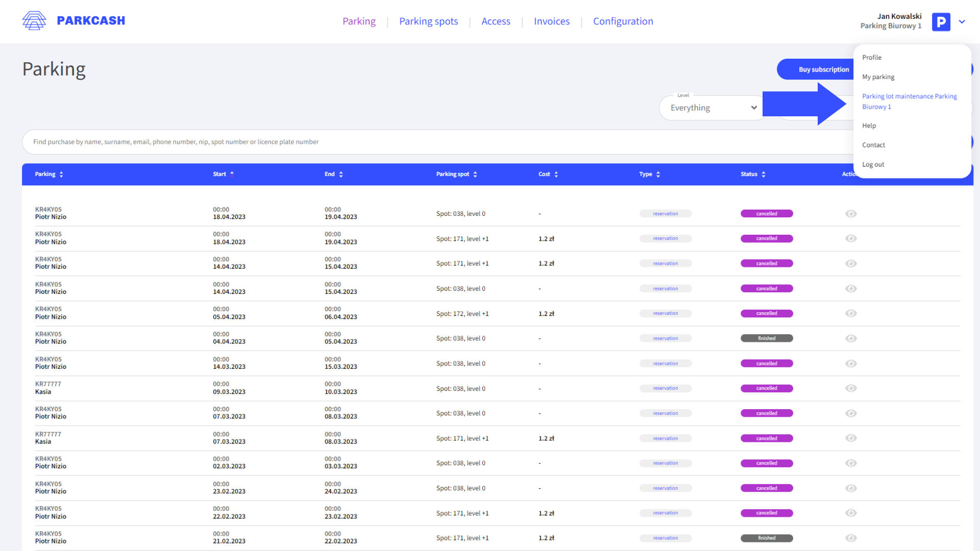Sort by Start date column arrow
The height and width of the screenshot is (551, 980).
pos(232,174)
